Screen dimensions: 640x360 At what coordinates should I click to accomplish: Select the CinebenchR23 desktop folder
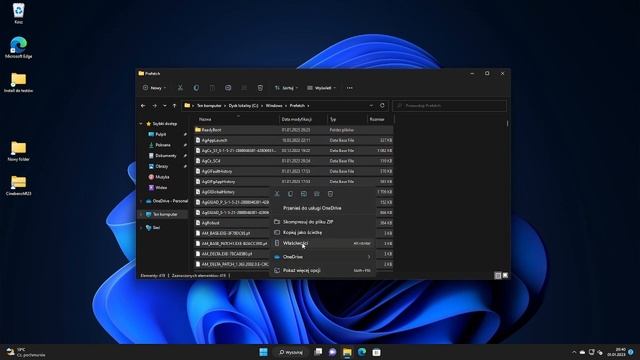pyautogui.click(x=18, y=185)
